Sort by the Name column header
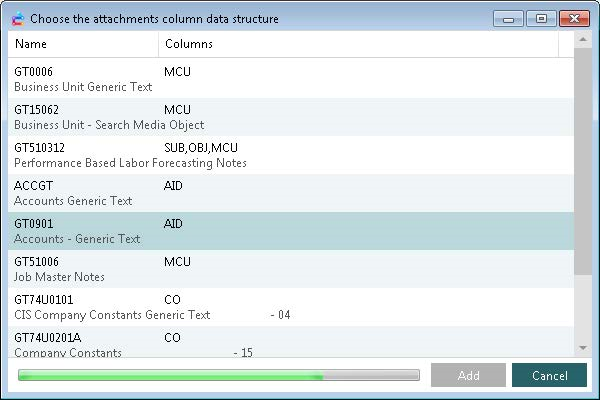Screen dimensions: 600x400 [x=83, y=45]
